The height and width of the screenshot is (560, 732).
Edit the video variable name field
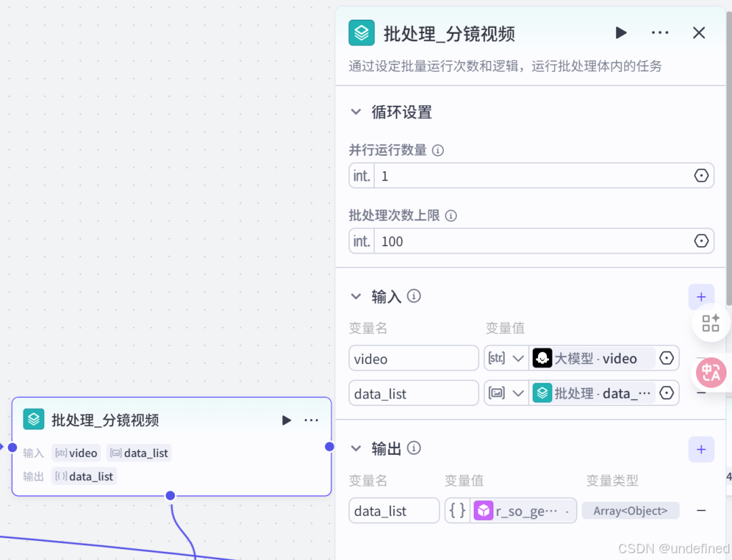413,359
